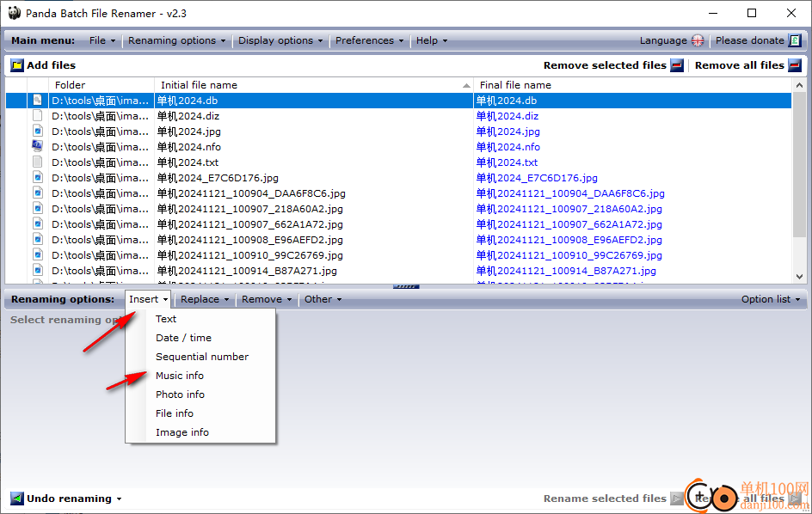Open the Remove renaming dropdown

point(267,299)
